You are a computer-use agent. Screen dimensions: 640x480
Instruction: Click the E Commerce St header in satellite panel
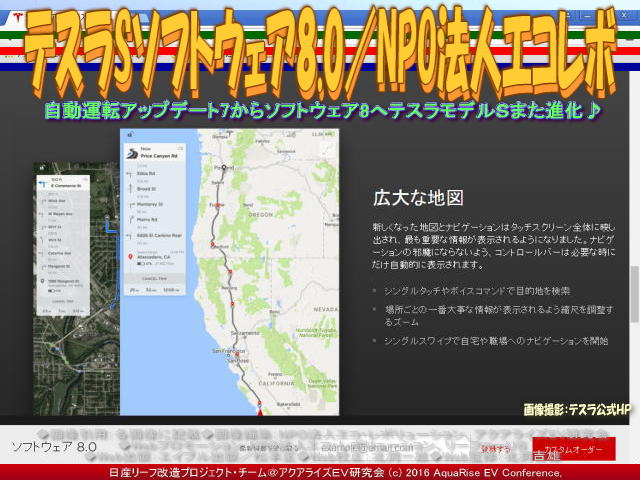coord(64,184)
